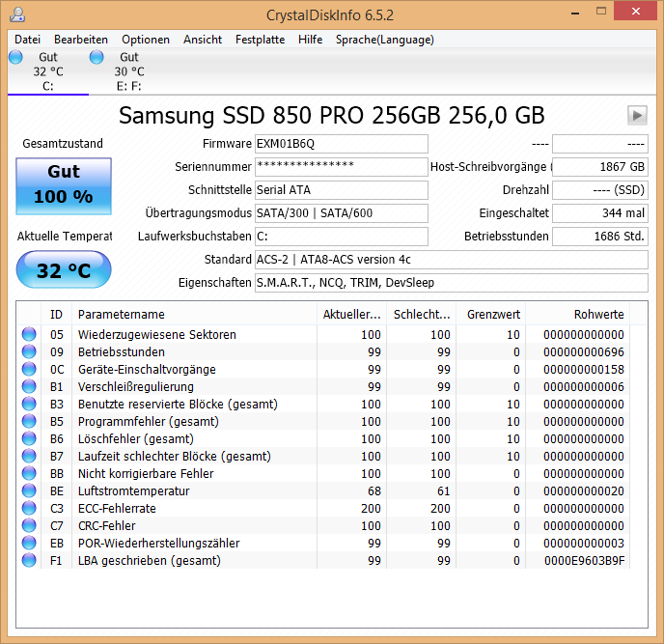Click the Rohwerte column header

coord(577,315)
